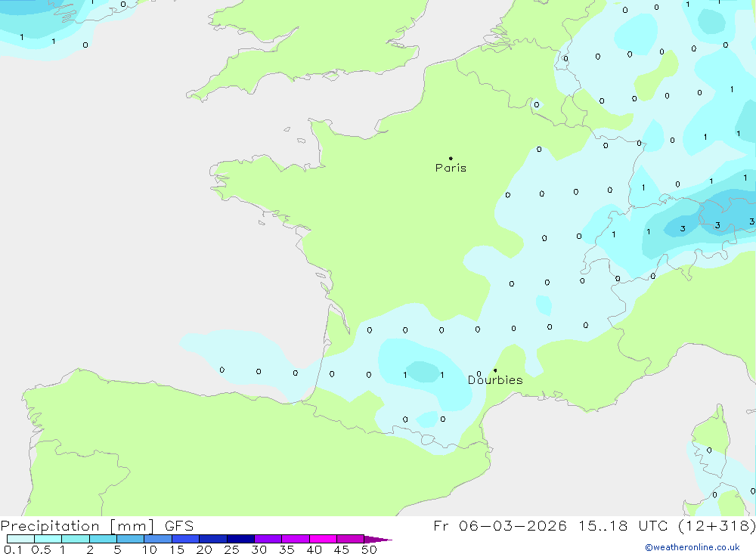Open the weatheronline.co.uk copyright link
The image size is (756, 554).
pos(692,547)
